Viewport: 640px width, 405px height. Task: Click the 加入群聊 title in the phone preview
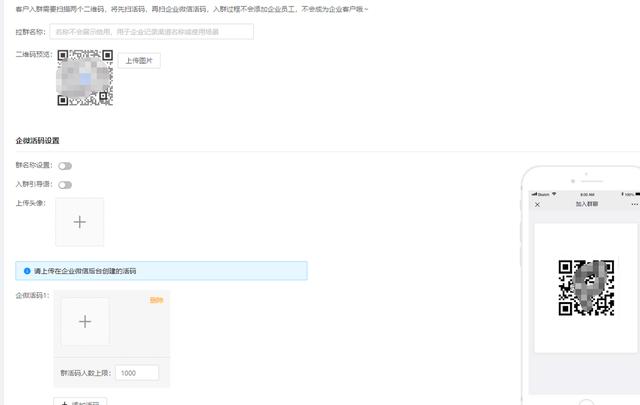click(x=587, y=204)
